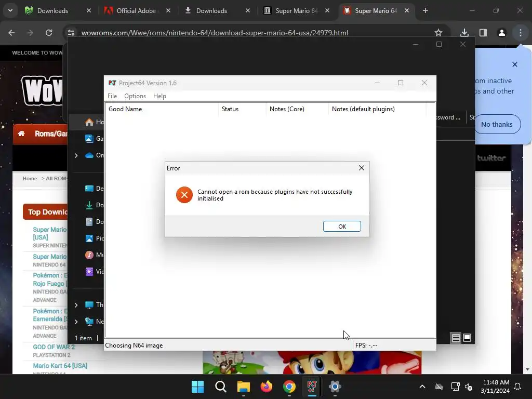Launch Firefox from the taskbar

[267, 387]
